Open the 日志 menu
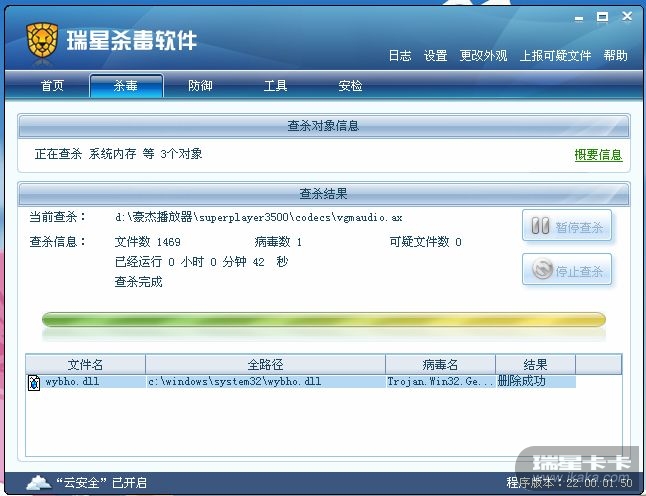Screen dimensions: 646x496 400,56
